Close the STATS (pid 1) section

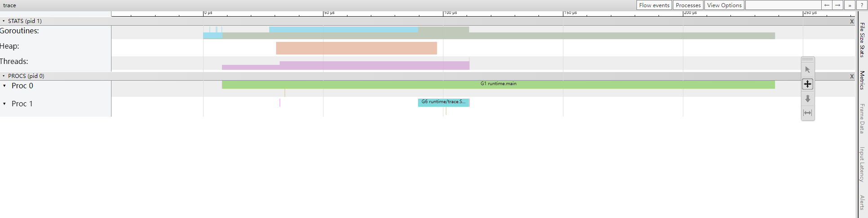point(851,21)
